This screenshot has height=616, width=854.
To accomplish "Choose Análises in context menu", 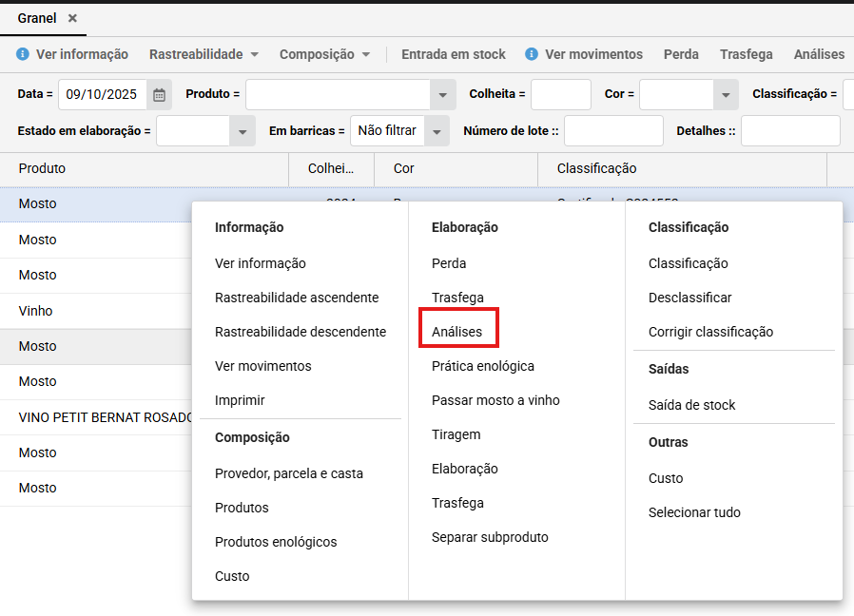I will pyautogui.click(x=456, y=332).
